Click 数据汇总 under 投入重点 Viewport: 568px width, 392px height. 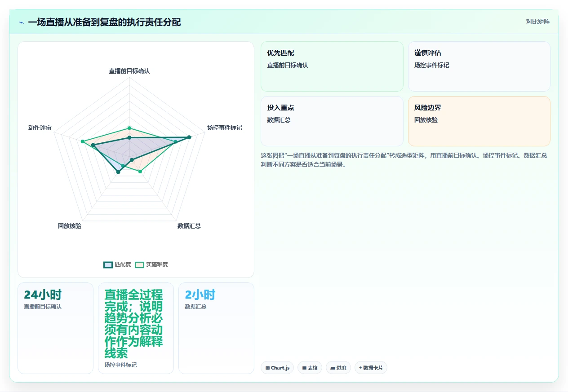[x=279, y=120]
